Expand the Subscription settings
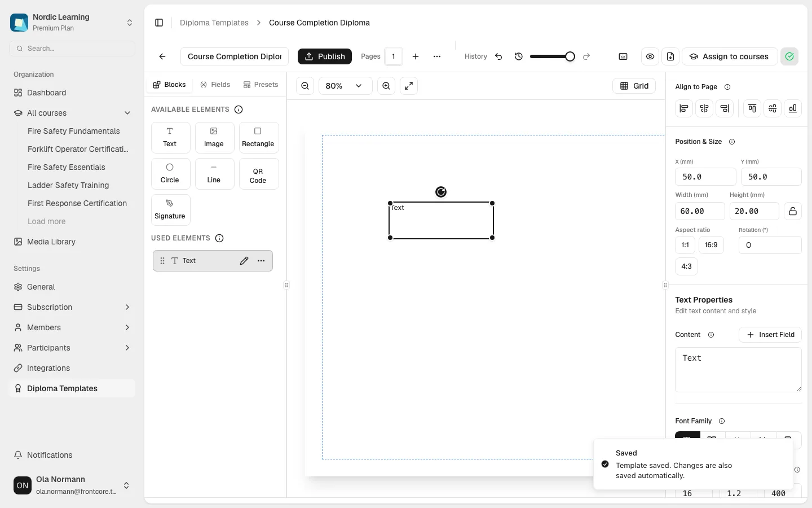 coord(72,307)
